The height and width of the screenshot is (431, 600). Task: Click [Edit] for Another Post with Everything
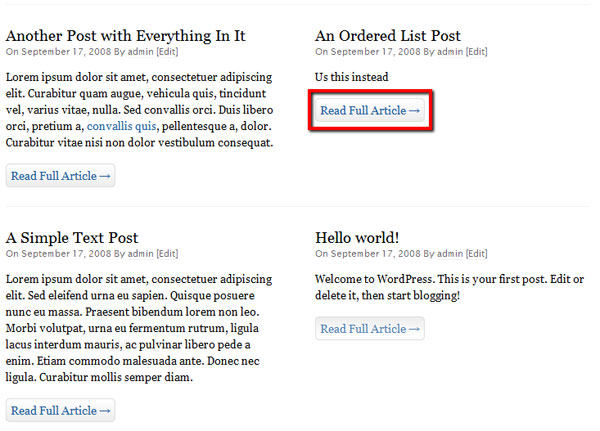168,52
